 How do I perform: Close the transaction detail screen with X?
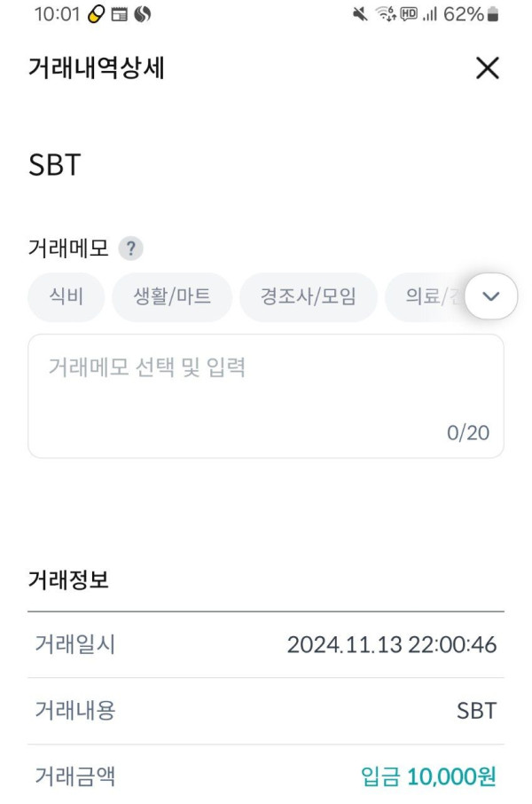click(487, 68)
